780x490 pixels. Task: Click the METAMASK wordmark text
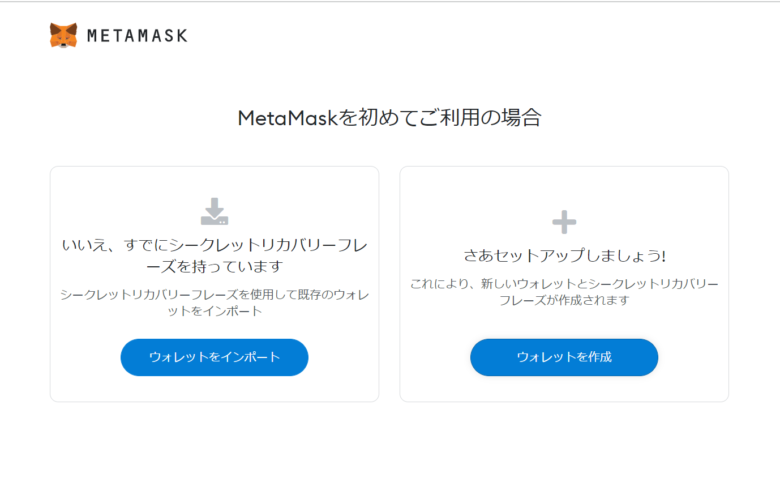137,36
